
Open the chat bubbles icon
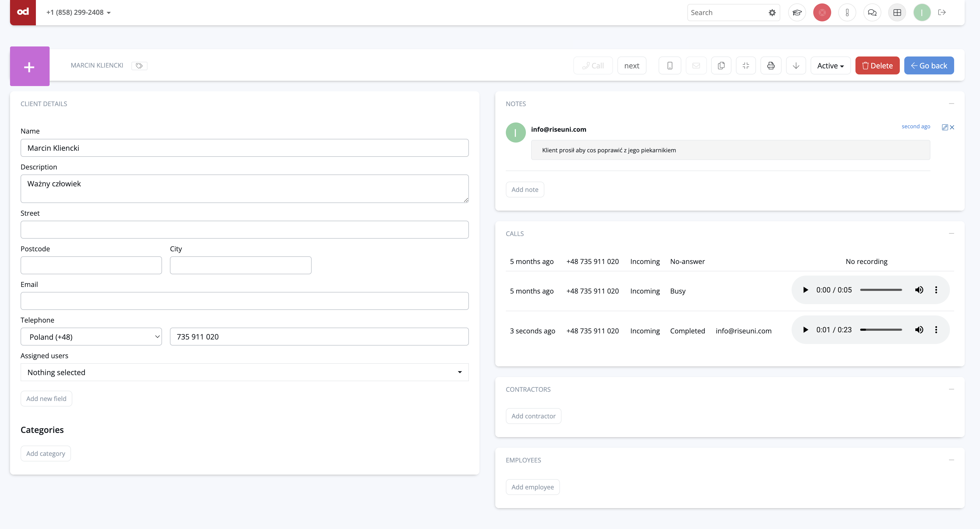(x=872, y=13)
